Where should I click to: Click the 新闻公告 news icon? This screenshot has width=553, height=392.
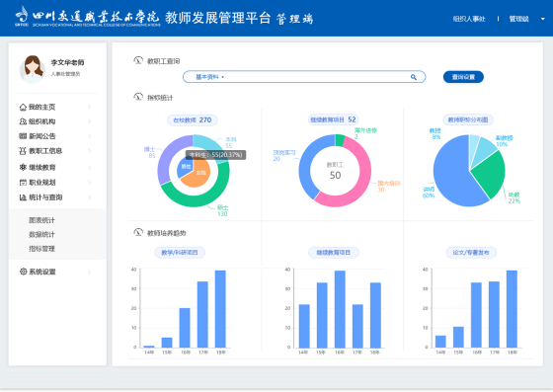click(23, 136)
